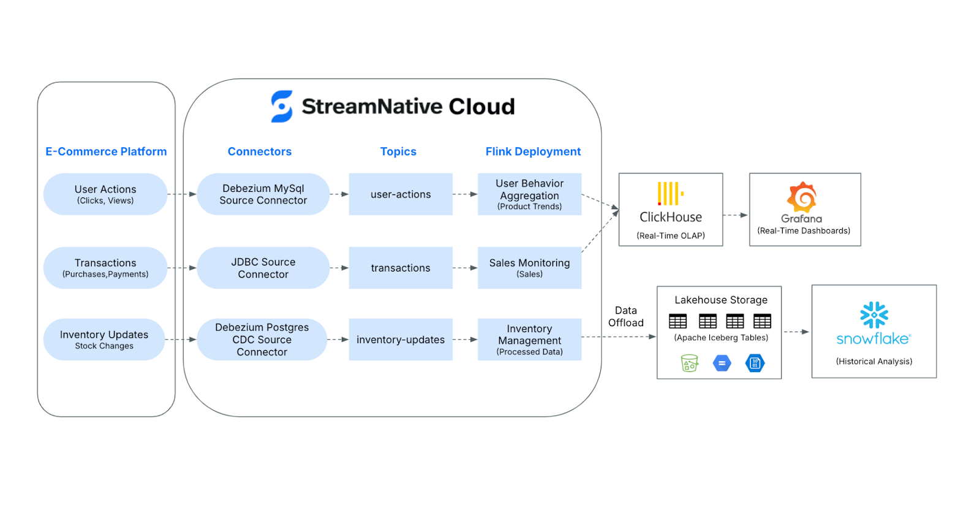This screenshot has height=510, width=980.
Task: Select the User Actions source node
Action: pos(105,194)
